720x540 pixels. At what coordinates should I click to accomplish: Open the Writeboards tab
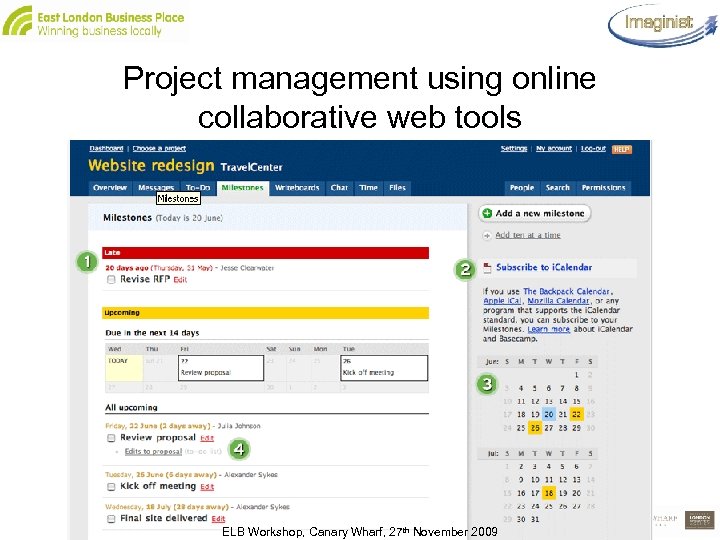tap(297, 187)
